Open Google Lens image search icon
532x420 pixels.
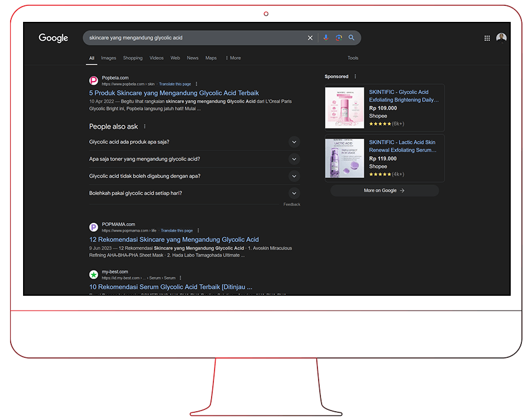pyautogui.click(x=339, y=38)
